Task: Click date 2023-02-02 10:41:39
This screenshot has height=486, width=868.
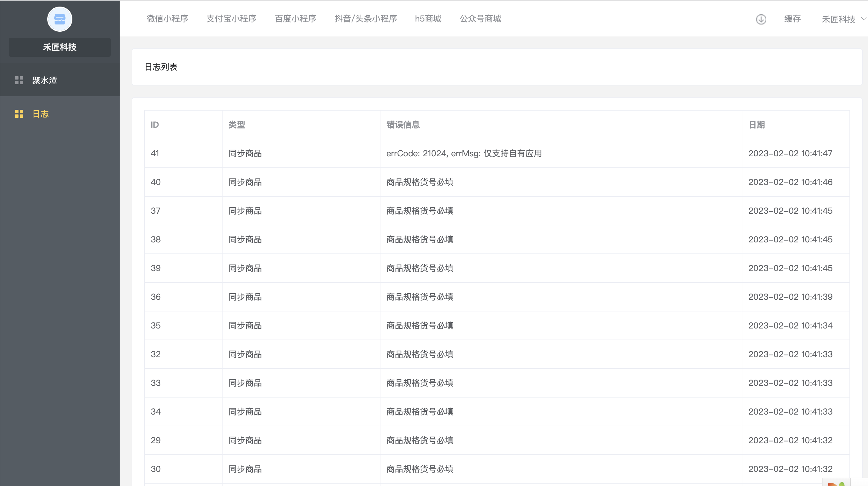Action: tap(790, 297)
